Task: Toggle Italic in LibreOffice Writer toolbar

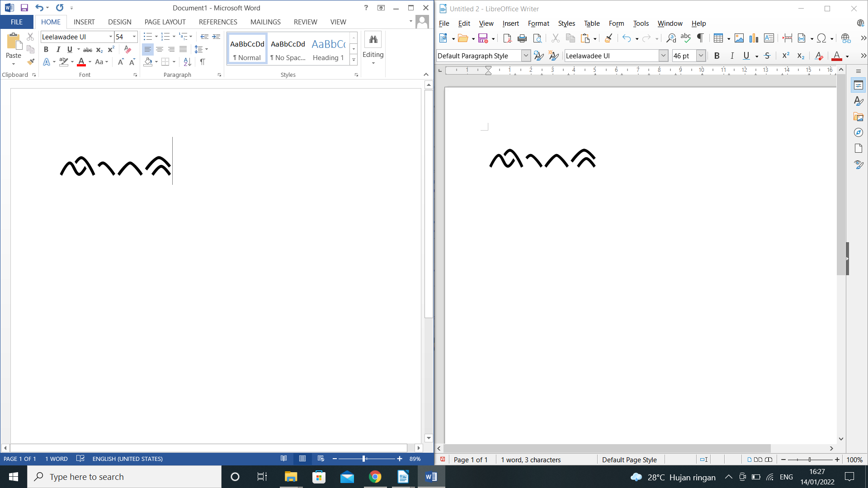Action: 732,56
